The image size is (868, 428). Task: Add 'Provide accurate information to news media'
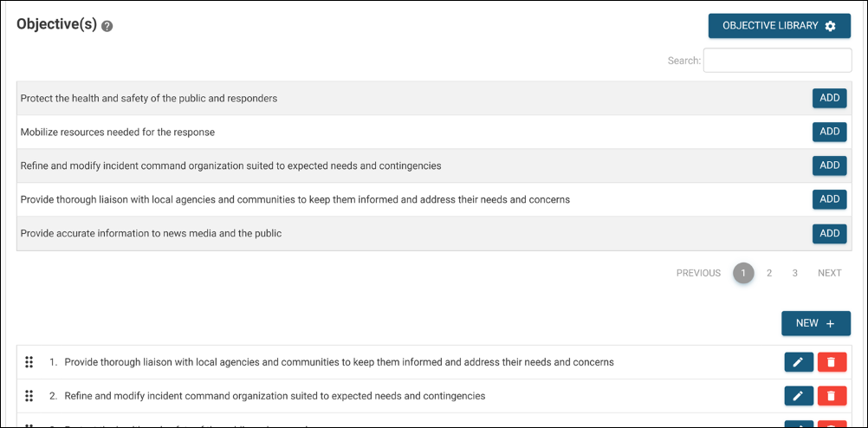coord(829,233)
